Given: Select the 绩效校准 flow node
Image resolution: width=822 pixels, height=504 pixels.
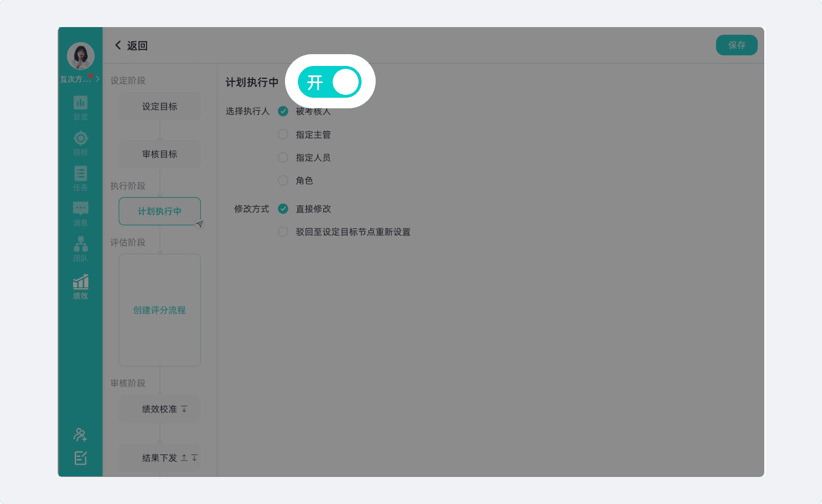Looking at the screenshot, I should [x=160, y=409].
